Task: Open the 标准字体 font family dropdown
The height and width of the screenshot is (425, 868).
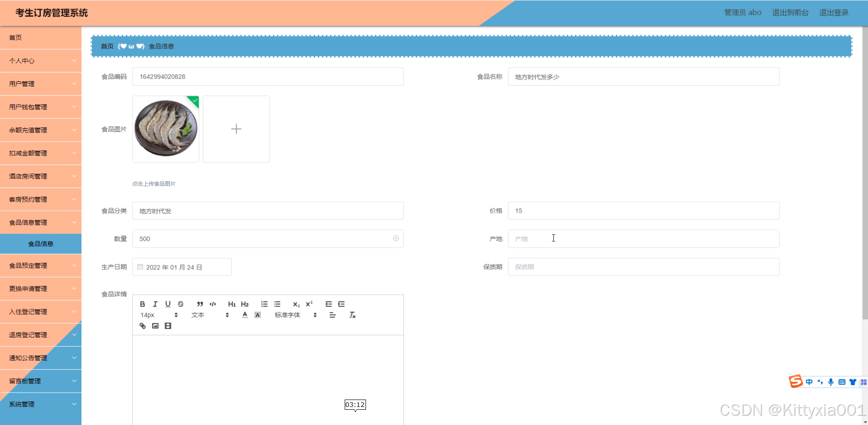Action: [x=295, y=315]
